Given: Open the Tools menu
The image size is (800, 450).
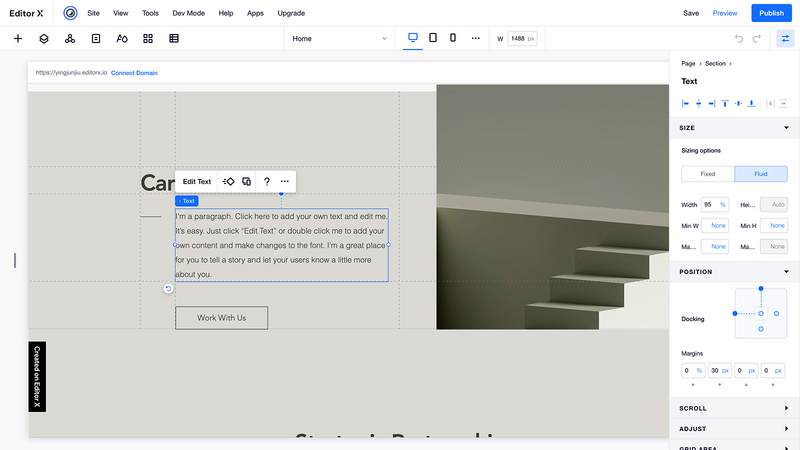Looking at the screenshot, I should pyautogui.click(x=150, y=13).
